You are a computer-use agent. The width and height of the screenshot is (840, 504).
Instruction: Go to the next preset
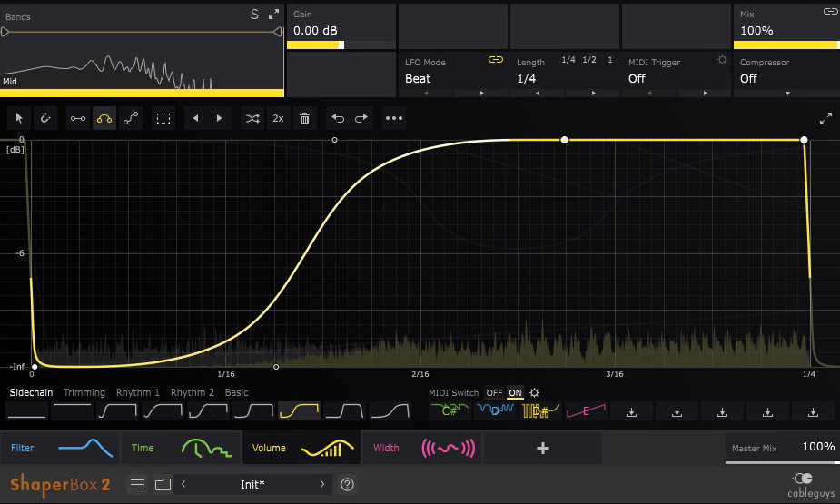click(322, 484)
